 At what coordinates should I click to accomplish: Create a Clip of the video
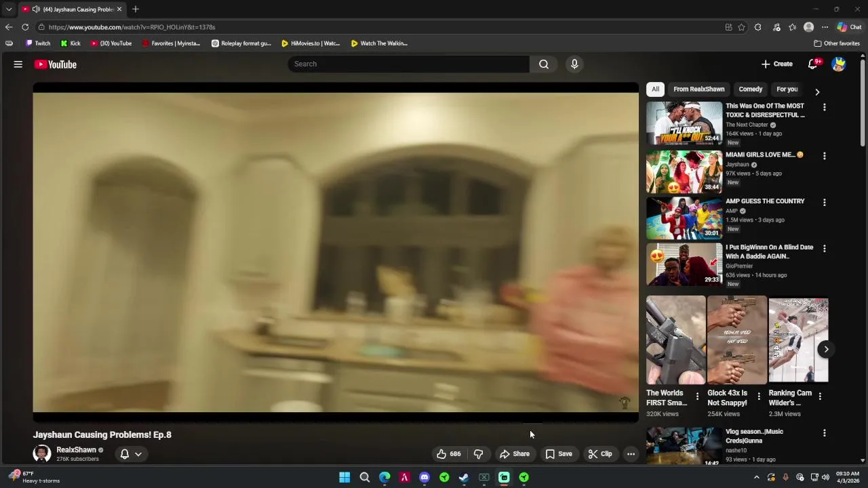click(599, 454)
